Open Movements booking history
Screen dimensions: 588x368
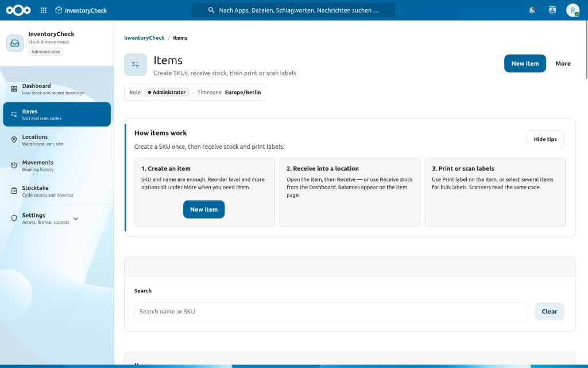click(x=57, y=165)
